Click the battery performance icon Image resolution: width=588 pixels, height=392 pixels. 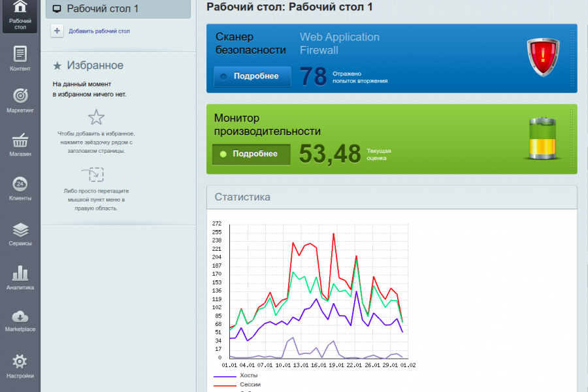tap(542, 139)
